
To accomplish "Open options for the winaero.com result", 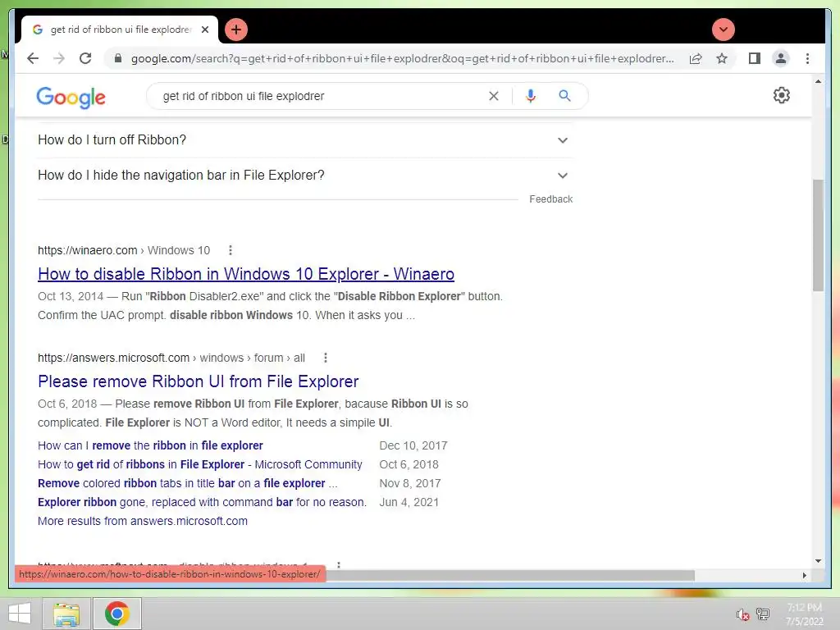I will tap(231, 250).
